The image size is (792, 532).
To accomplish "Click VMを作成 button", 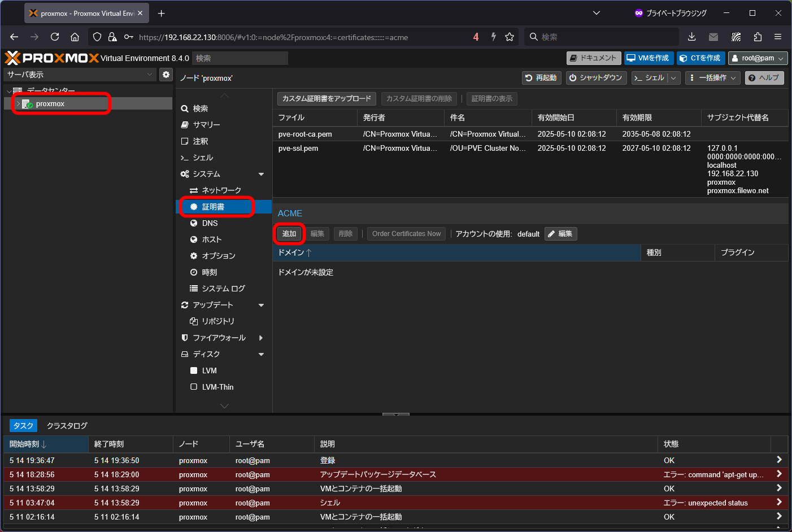I will coord(649,58).
